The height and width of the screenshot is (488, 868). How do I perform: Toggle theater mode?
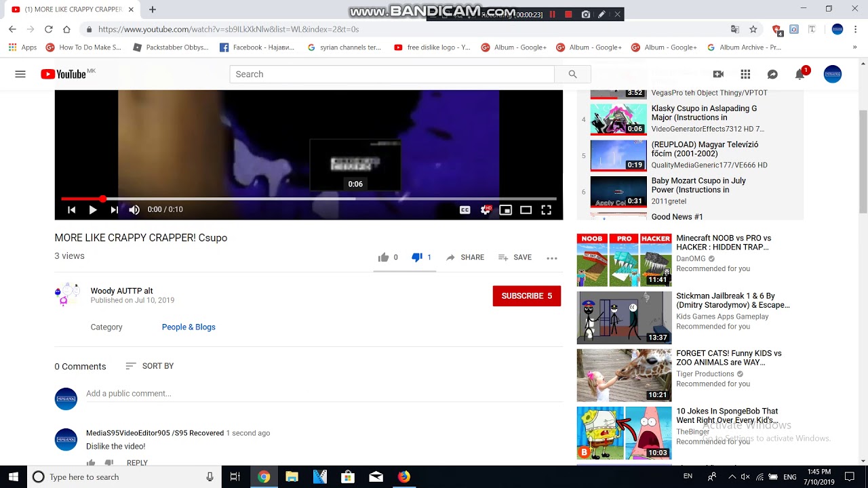coord(526,210)
